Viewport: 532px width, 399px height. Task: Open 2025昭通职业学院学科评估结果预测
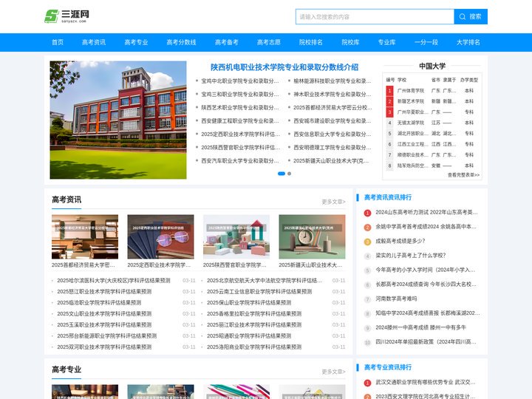[249, 336]
